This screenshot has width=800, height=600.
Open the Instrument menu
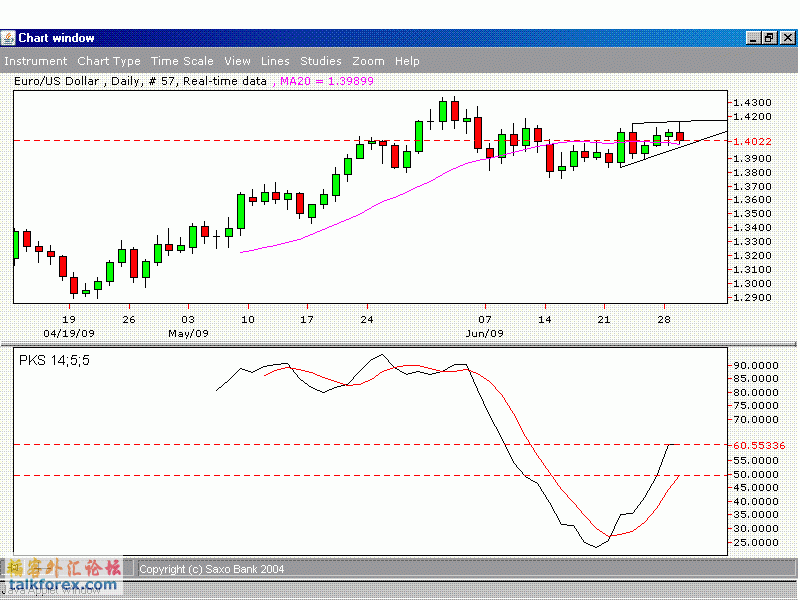tap(35, 61)
